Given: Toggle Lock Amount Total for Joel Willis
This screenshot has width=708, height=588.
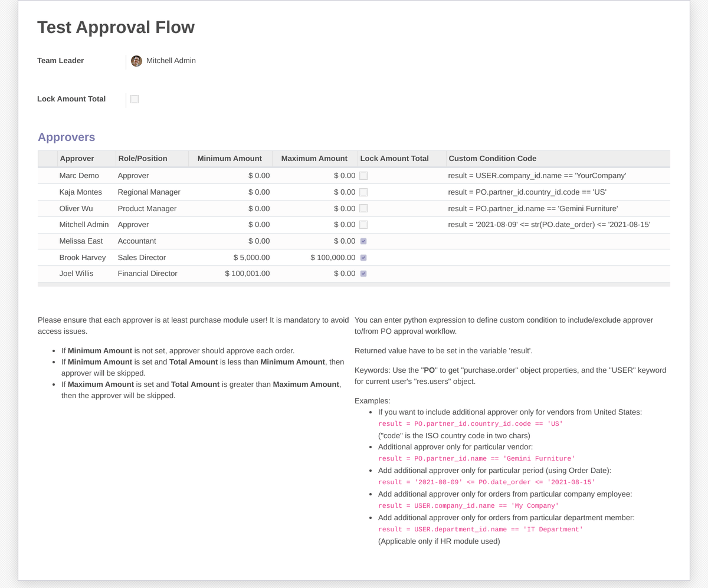Looking at the screenshot, I should tap(363, 273).
